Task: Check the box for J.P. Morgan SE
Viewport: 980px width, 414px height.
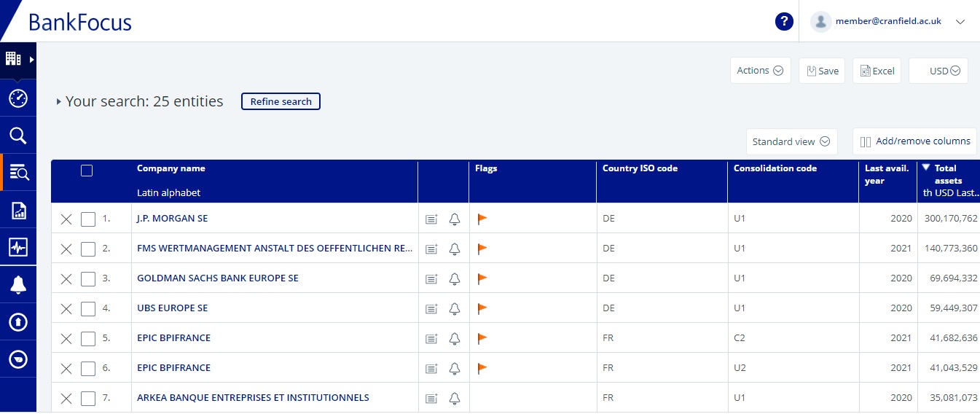Action: [88, 219]
